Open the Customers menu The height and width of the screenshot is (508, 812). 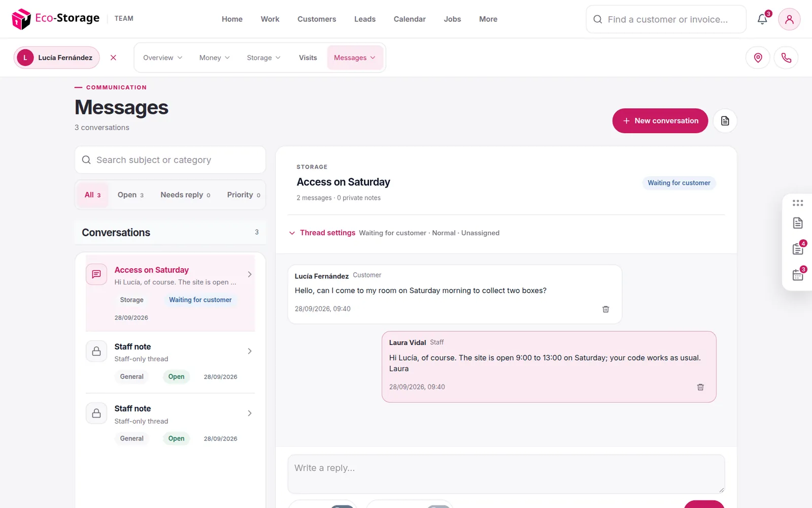coord(317,19)
